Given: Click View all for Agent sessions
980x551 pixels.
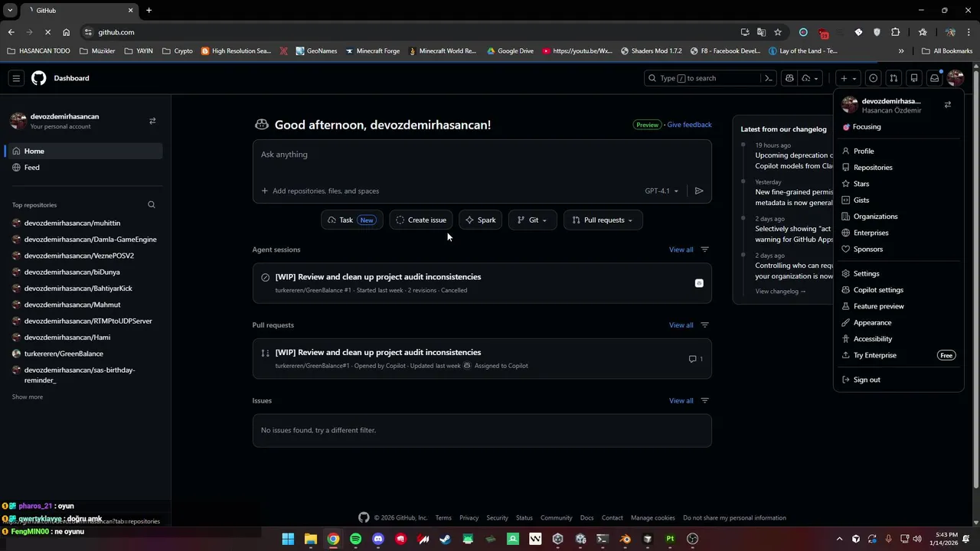Looking at the screenshot, I should point(681,249).
